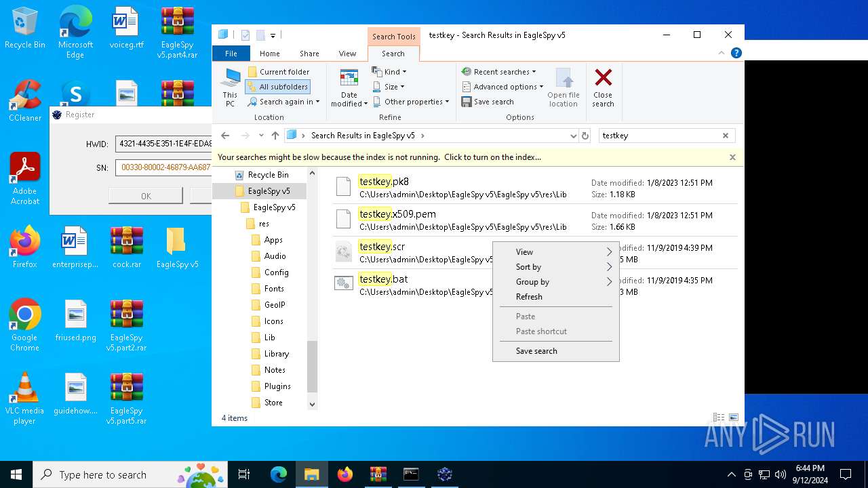This screenshot has width=868, height=488.
Task: Open View submenu in context menu
Action: coord(555,252)
